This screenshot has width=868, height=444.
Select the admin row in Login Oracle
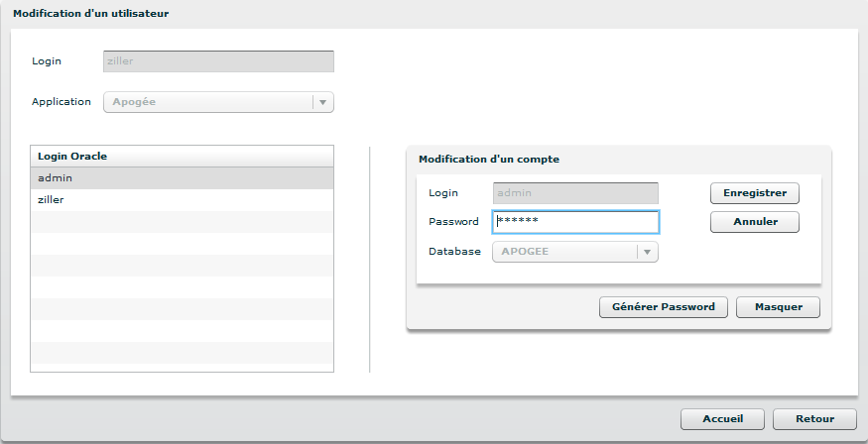[183, 178]
